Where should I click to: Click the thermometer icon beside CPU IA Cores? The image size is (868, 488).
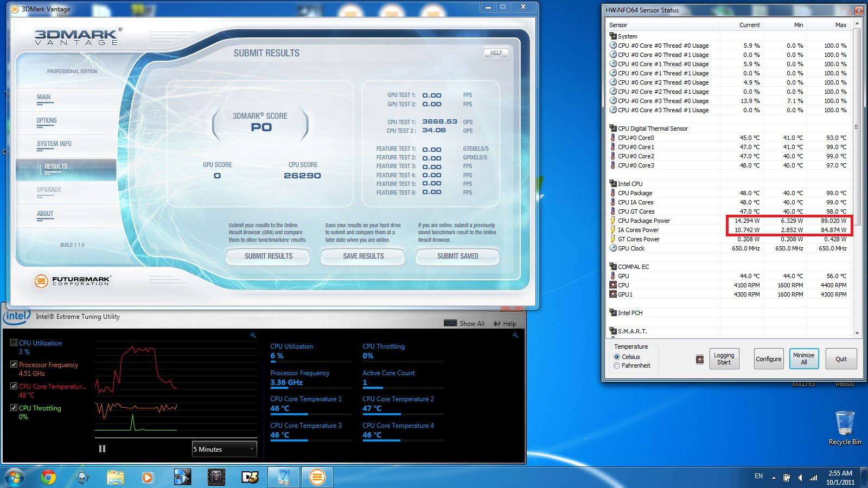[x=613, y=202]
